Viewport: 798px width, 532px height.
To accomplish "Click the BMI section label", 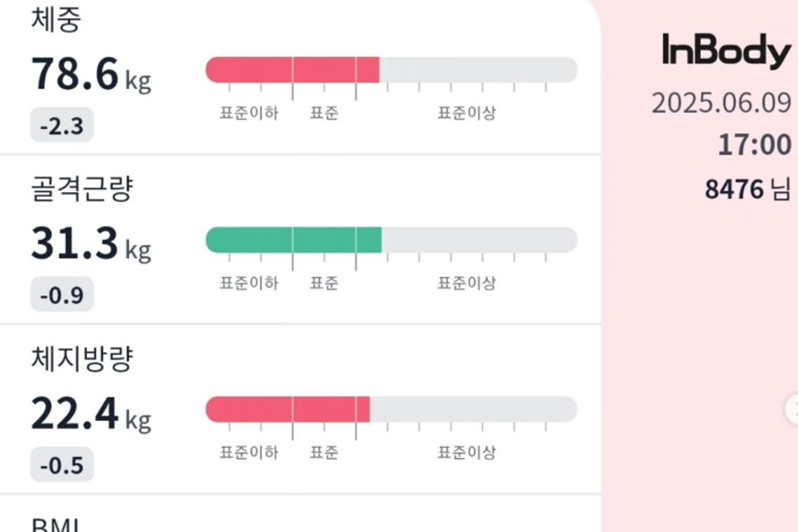I will pyautogui.click(x=54, y=524).
